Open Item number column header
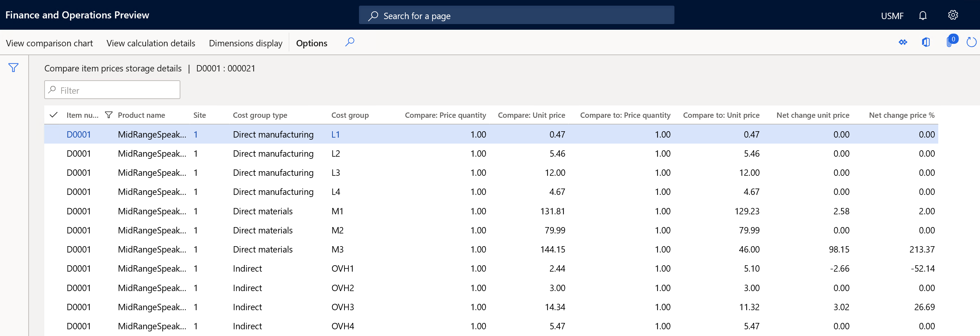This screenshot has height=336, width=980. [x=82, y=115]
